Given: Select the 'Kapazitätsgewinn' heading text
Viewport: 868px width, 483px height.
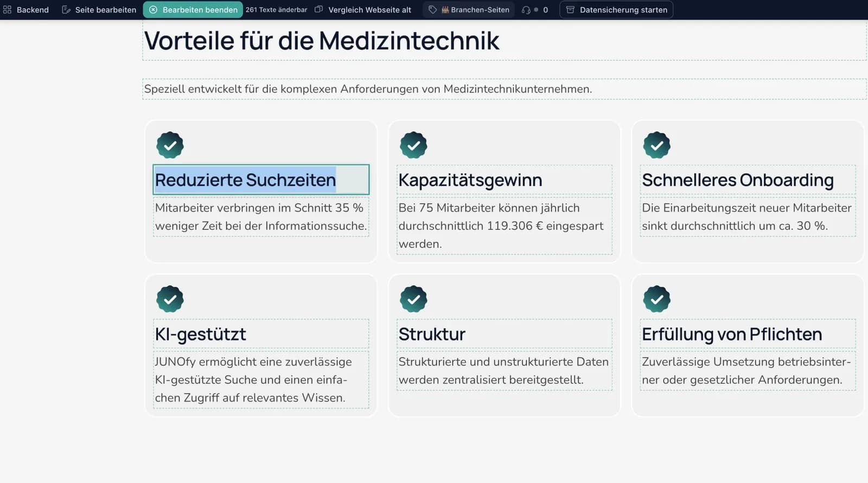Looking at the screenshot, I should click(470, 180).
